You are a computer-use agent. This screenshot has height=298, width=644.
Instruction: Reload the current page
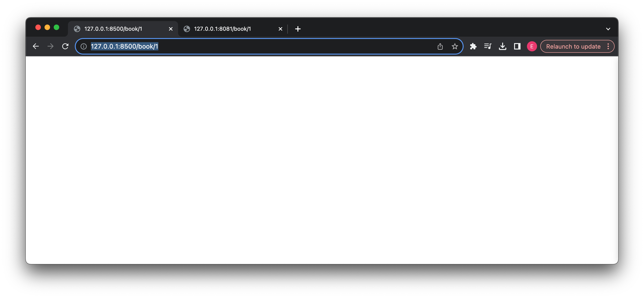coord(65,46)
